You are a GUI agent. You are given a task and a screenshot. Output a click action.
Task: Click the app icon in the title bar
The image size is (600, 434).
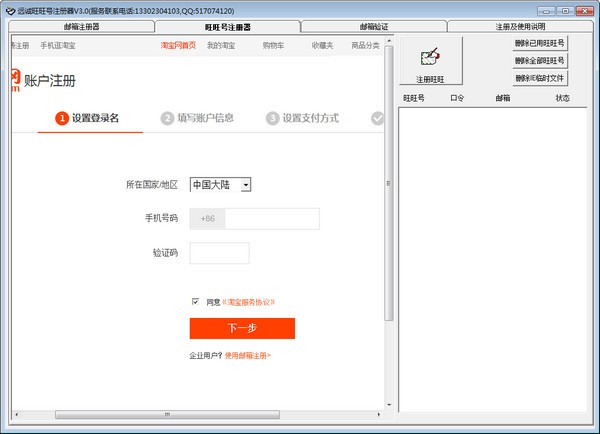click(10, 11)
